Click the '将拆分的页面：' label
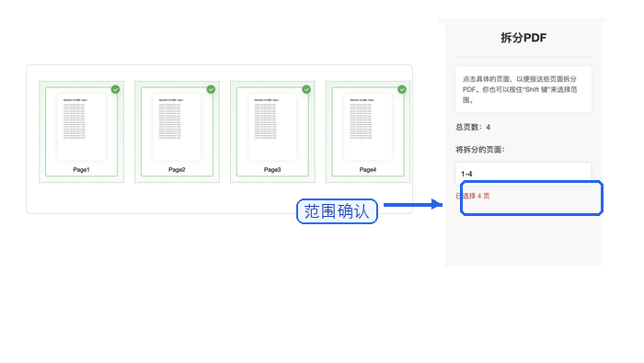This screenshot has width=644, height=363. (480, 149)
